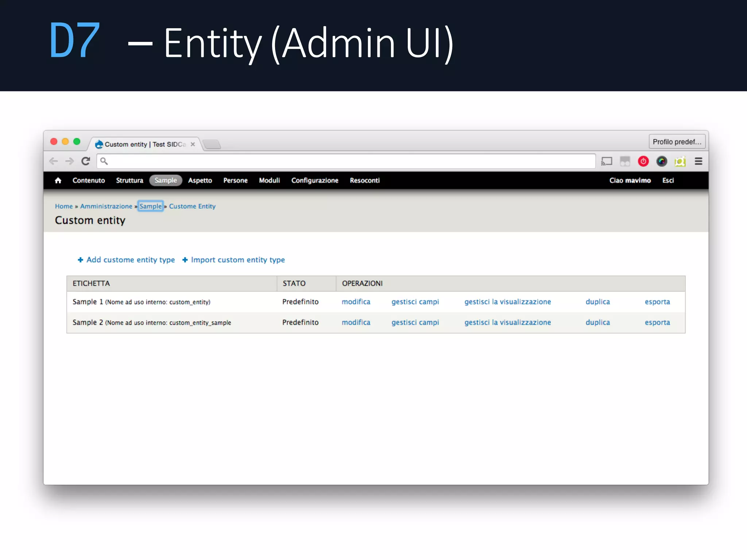Viewport: 747px width, 560px height.
Task: Open the Contenuto admin menu
Action: (89, 180)
